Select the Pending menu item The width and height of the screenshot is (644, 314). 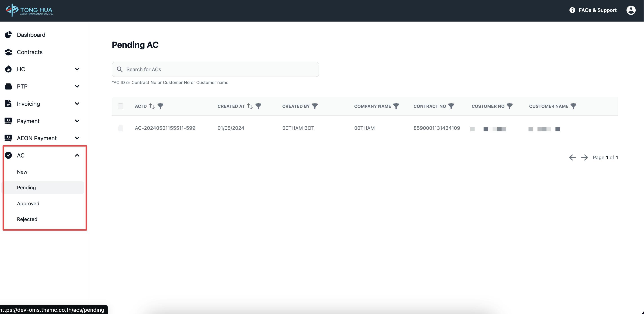pyautogui.click(x=26, y=188)
